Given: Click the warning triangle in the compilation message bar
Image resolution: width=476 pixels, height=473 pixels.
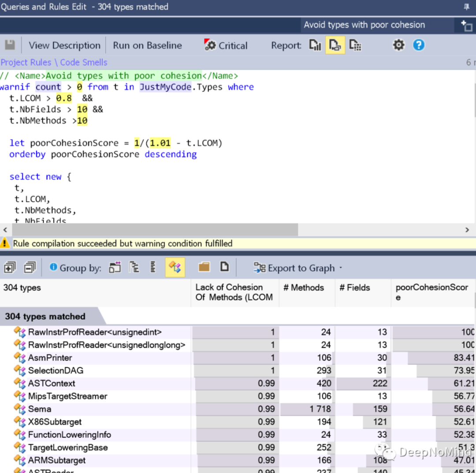Looking at the screenshot, I should click(x=5, y=243).
